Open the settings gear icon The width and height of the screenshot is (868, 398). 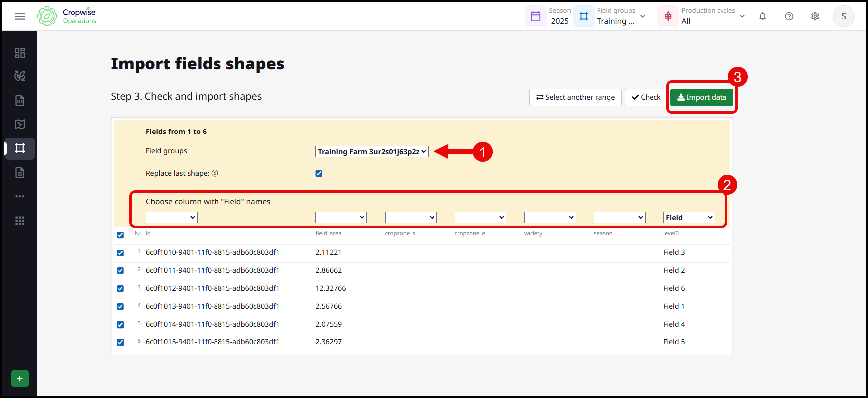(x=815, y=16)
